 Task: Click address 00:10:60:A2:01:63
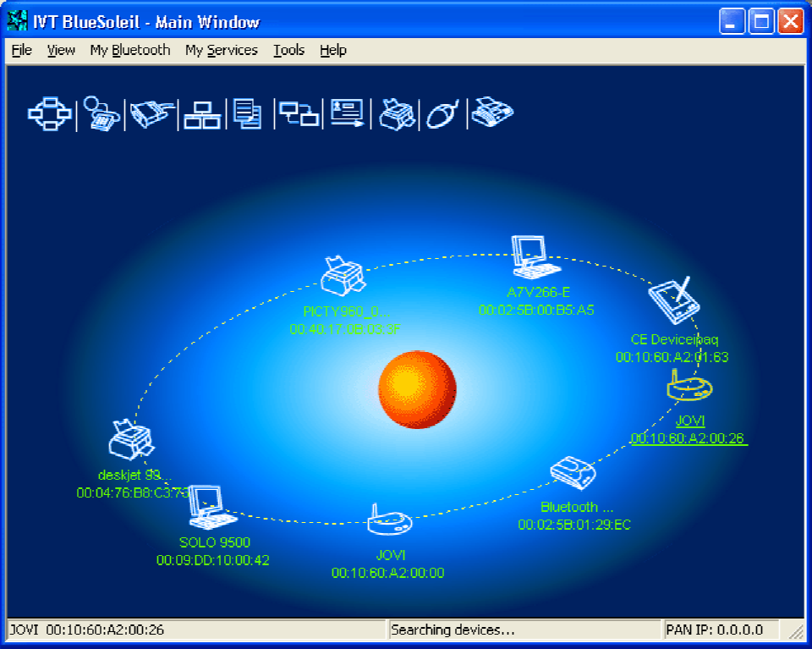(672, 357)
